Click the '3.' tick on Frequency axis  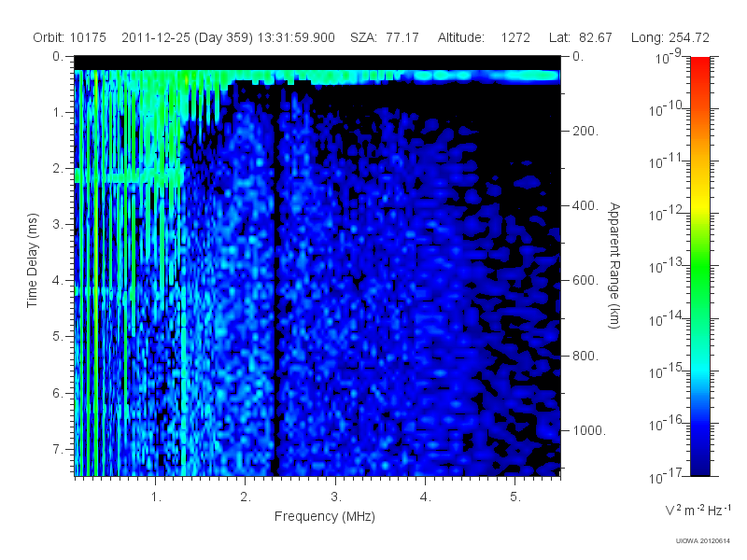[x=336, y=497]
